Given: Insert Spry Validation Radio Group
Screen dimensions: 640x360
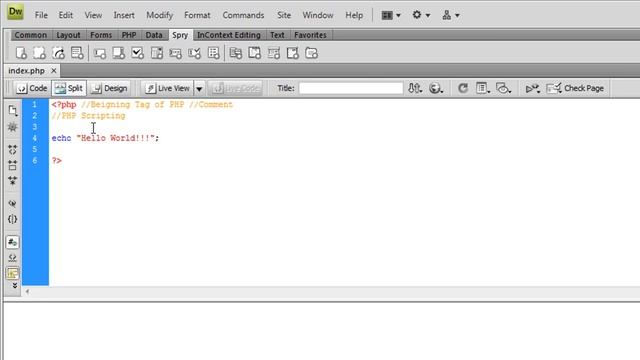Looking at the screenshot, I should coord(213,53).
